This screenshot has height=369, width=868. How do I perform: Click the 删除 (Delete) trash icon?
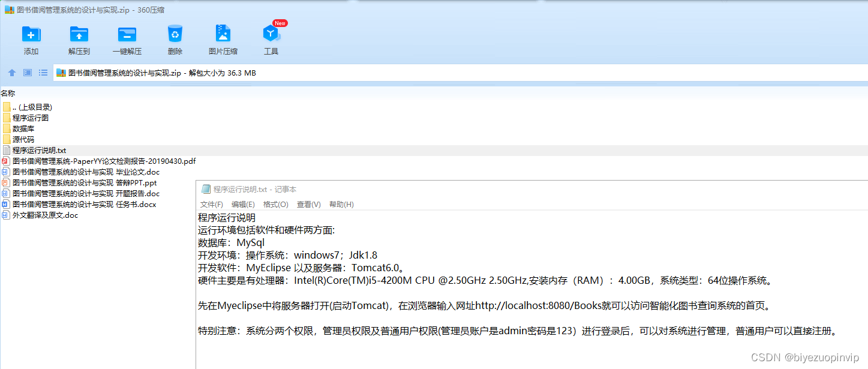175,34
